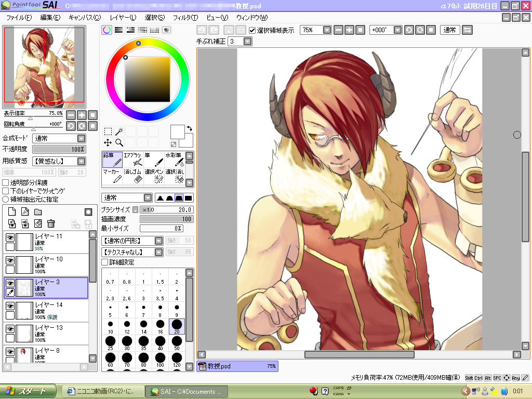Hide レイヤー 14 with eye icon

point(10,306)
